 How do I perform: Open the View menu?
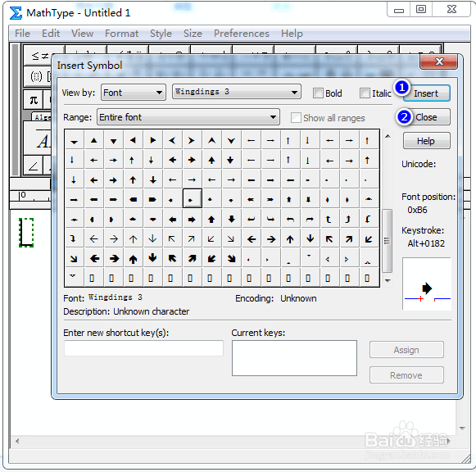[82, 34]
